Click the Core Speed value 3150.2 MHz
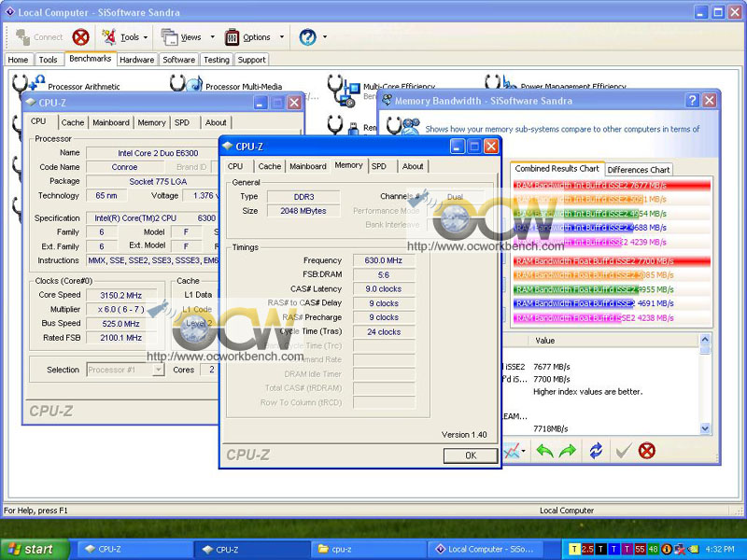 121,295
